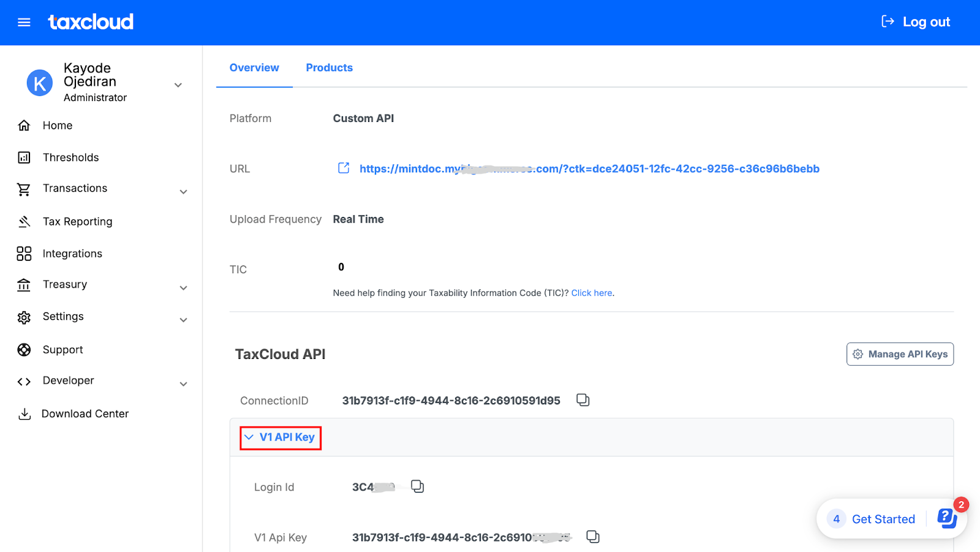Switch to the Products tab
This screenshot has height=552, width=980.
coord(330,67)
